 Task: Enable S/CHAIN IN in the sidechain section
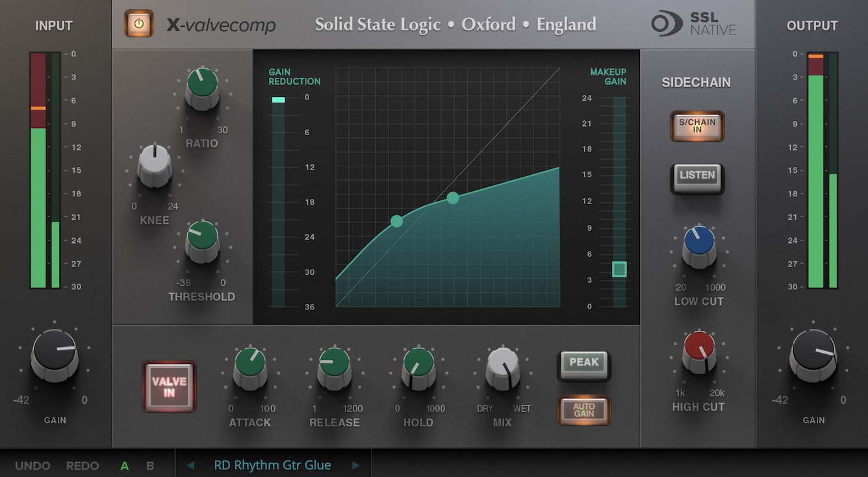pos(697,127)
